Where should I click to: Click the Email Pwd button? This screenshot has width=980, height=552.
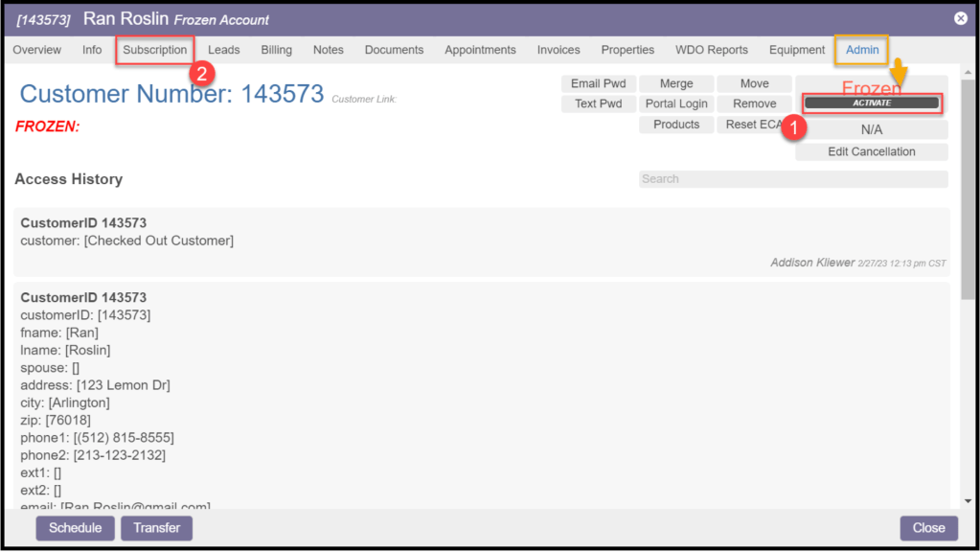pyautogui.click(x=598, y=84)
